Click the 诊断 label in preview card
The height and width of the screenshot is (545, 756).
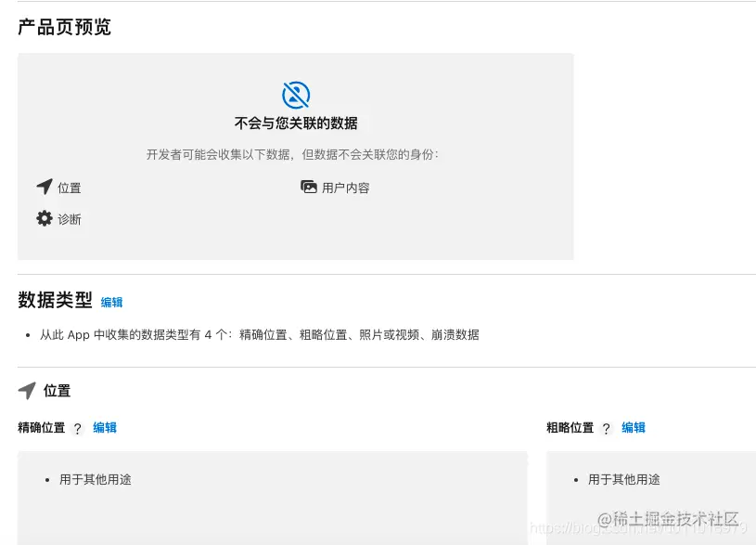[70, 219]
